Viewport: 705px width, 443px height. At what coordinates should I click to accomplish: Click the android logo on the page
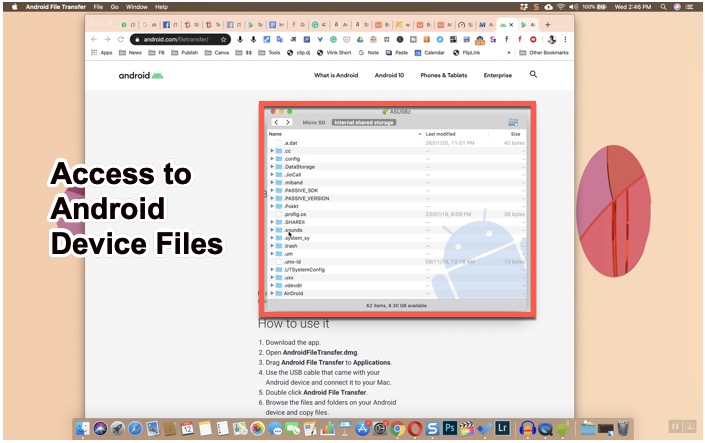(x=141, y=75)
